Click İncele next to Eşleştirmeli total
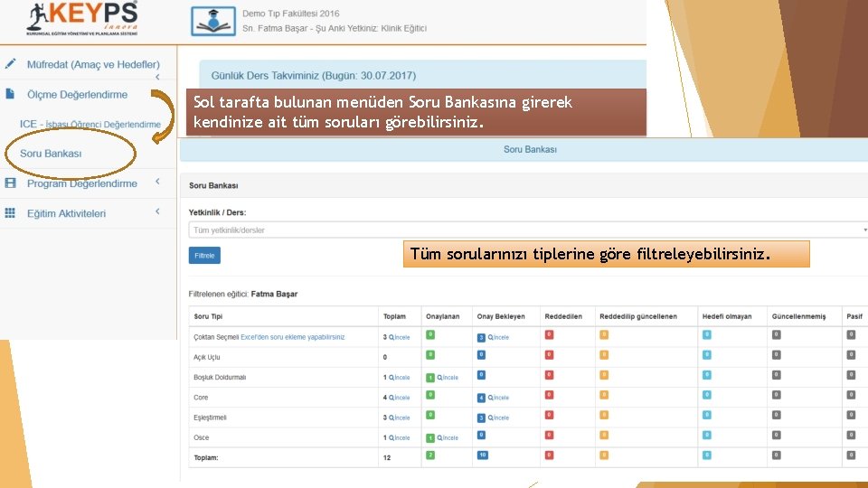This screenshot has width=868, height=488. tap(399, 418)
